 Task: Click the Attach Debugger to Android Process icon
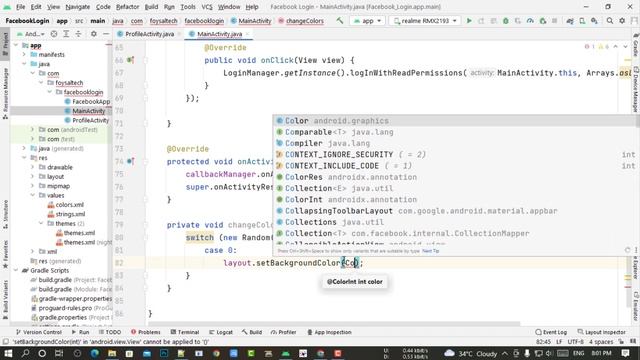[542, 20]
